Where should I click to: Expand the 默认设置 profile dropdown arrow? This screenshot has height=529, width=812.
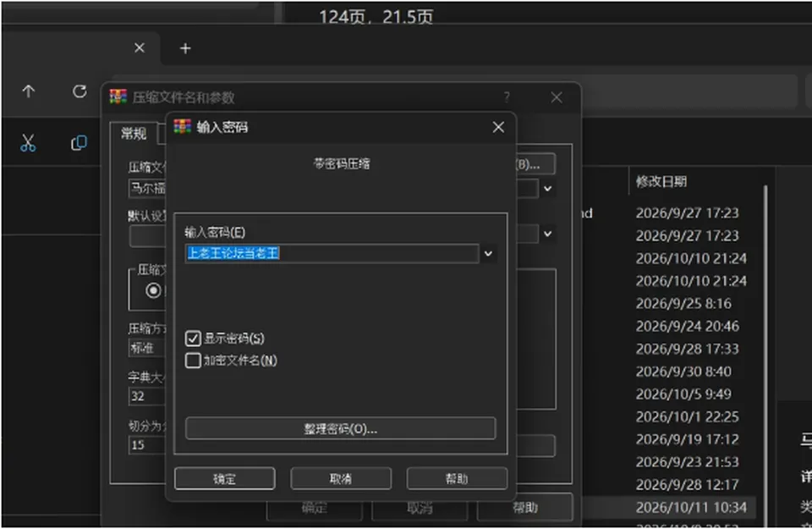click(548, 234)
